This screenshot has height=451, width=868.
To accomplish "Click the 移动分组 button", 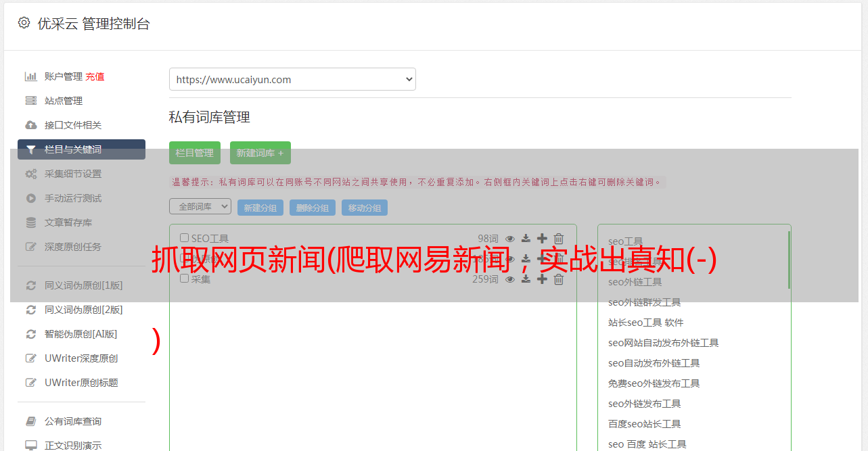I will click(365, 208).
